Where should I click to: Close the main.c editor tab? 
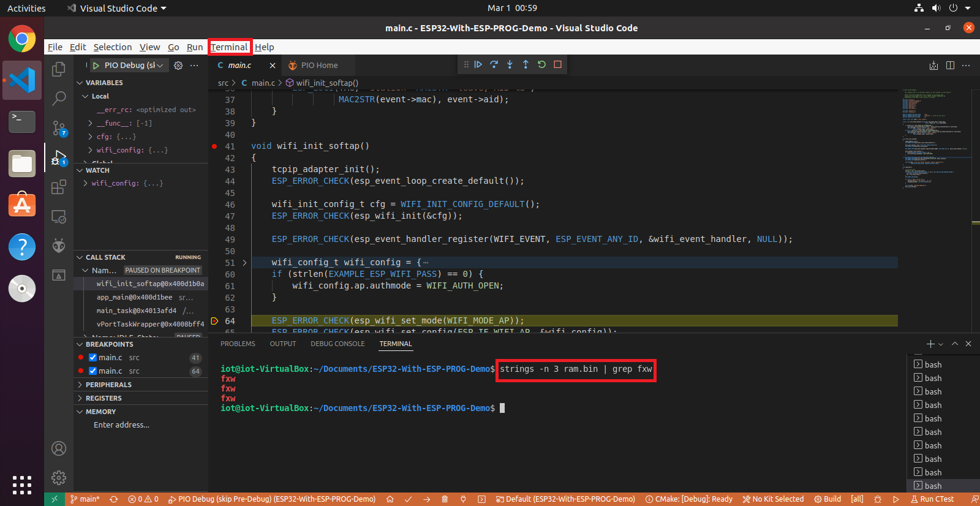pos(273,66)
